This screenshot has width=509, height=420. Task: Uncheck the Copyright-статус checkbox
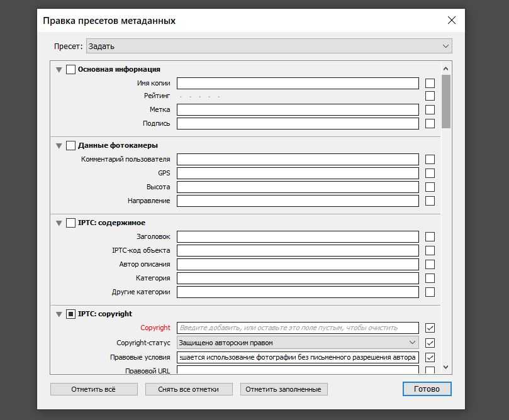(430, 343)
